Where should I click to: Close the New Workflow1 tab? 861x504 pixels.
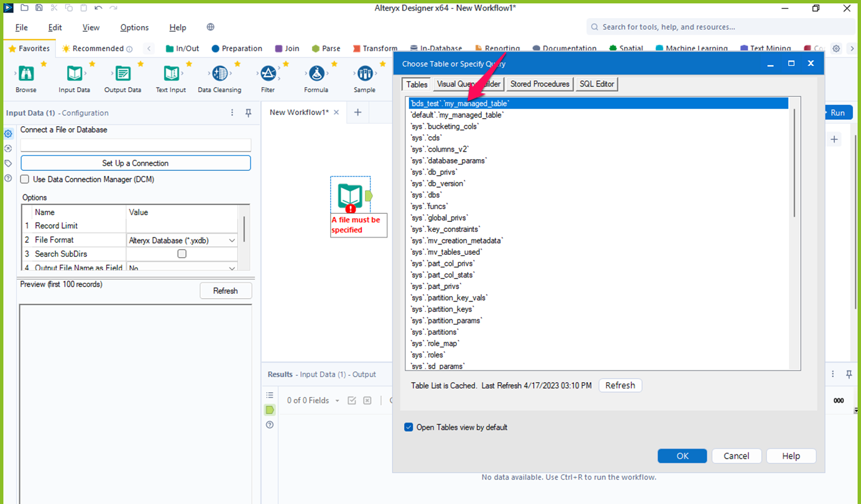(336, 112)
